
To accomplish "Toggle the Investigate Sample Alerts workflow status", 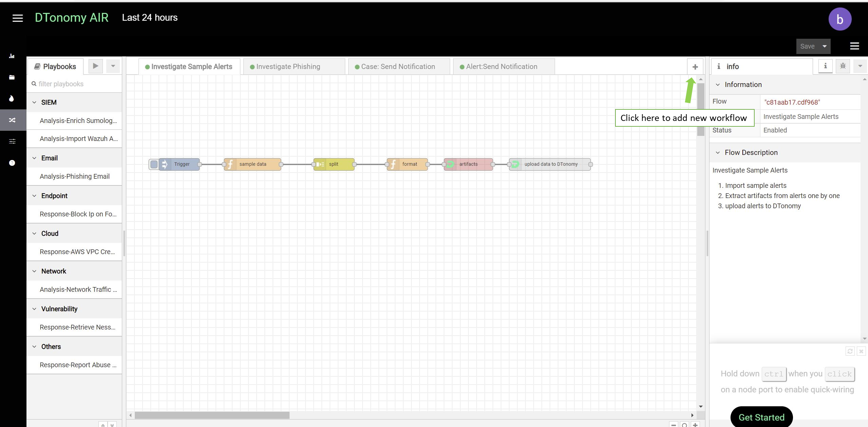I will point(776,130).
